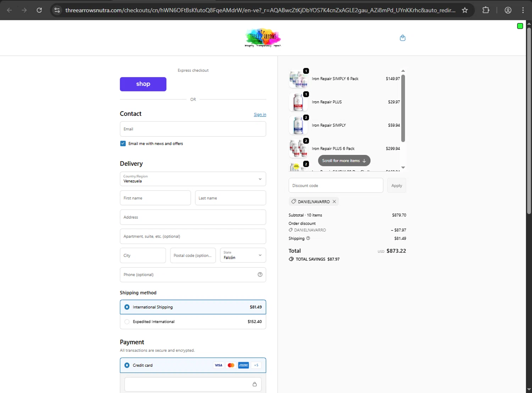Click the browser back arrow
This screenshot has height=393, width=532.
(x=10, y=10)
